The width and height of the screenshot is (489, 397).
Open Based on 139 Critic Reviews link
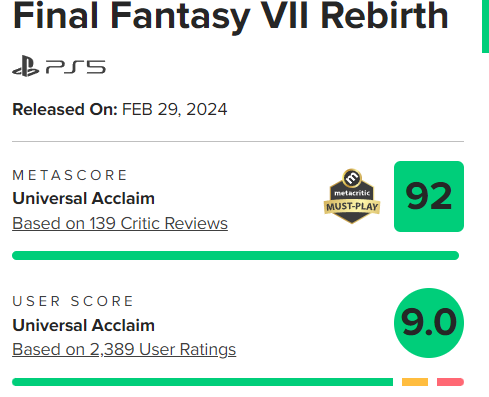(x=120, y=223)
